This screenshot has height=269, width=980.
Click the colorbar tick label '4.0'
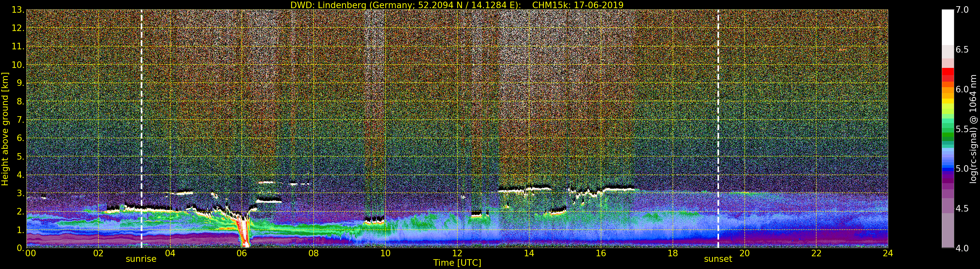(962, 248)
